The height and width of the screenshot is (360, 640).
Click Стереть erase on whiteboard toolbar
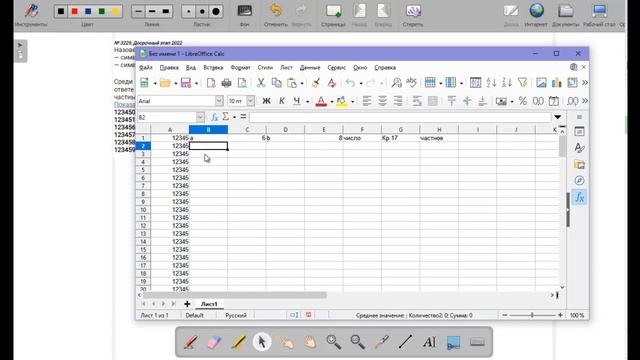[x=413, y=15]
